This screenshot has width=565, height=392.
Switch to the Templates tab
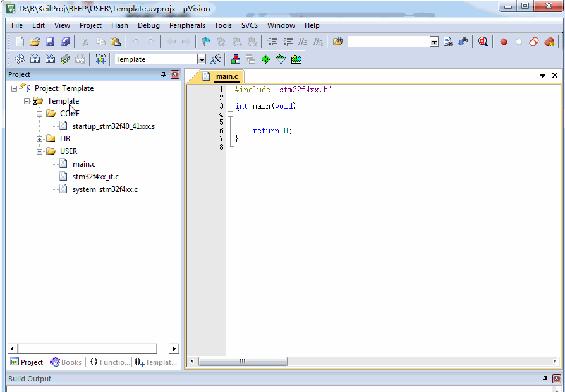[156, 362]
